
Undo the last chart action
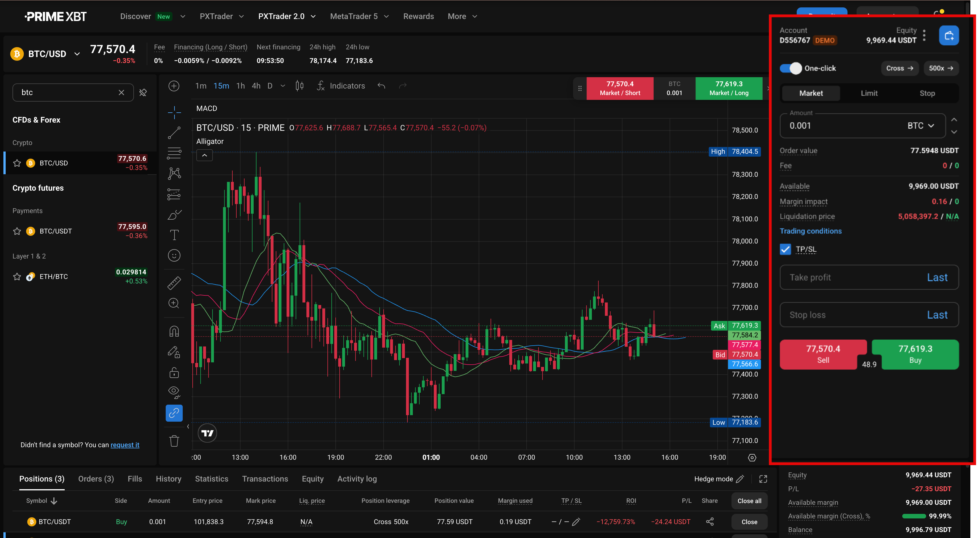click(381, 86)
